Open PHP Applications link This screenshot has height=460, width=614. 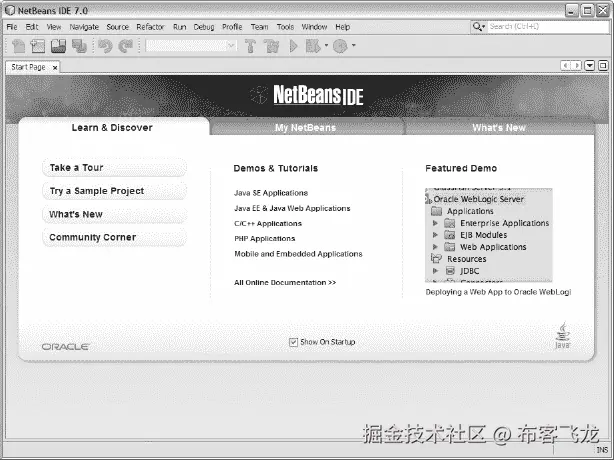(x=265, y=239)
